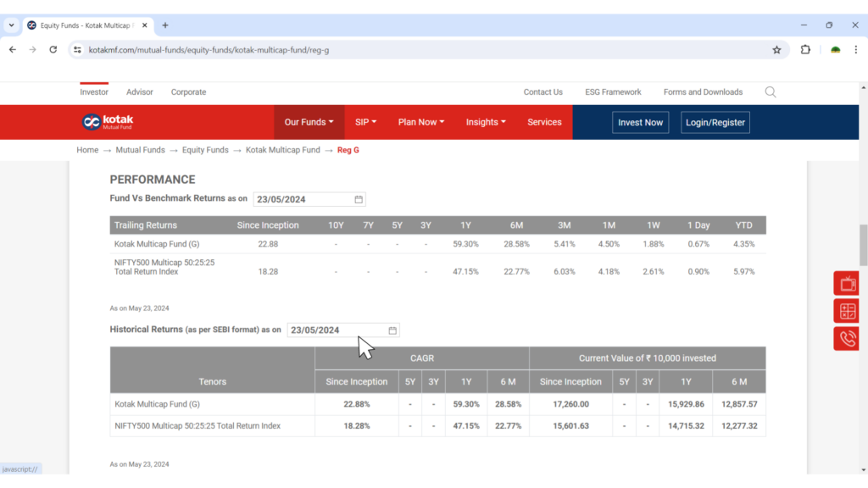Expand the SIP menu
This screenshot has height=488, width=868.
[365, 122]
